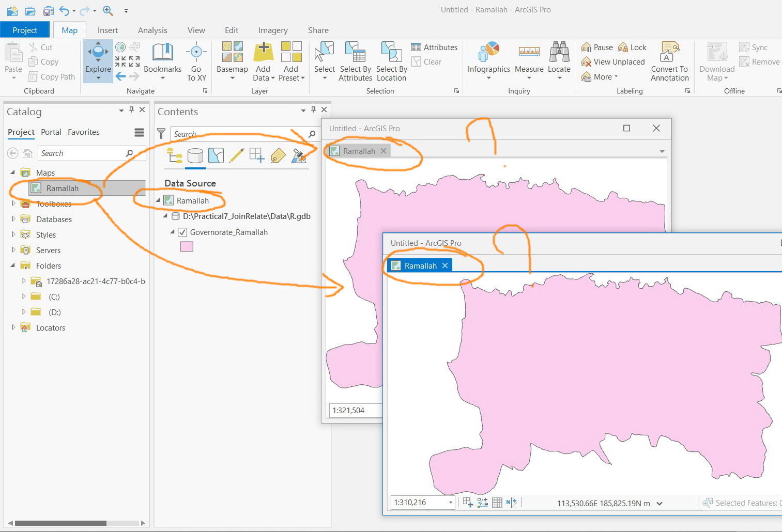
Task: Click the Fixed Zoom Out icon
Action: (x=134, y=62)
